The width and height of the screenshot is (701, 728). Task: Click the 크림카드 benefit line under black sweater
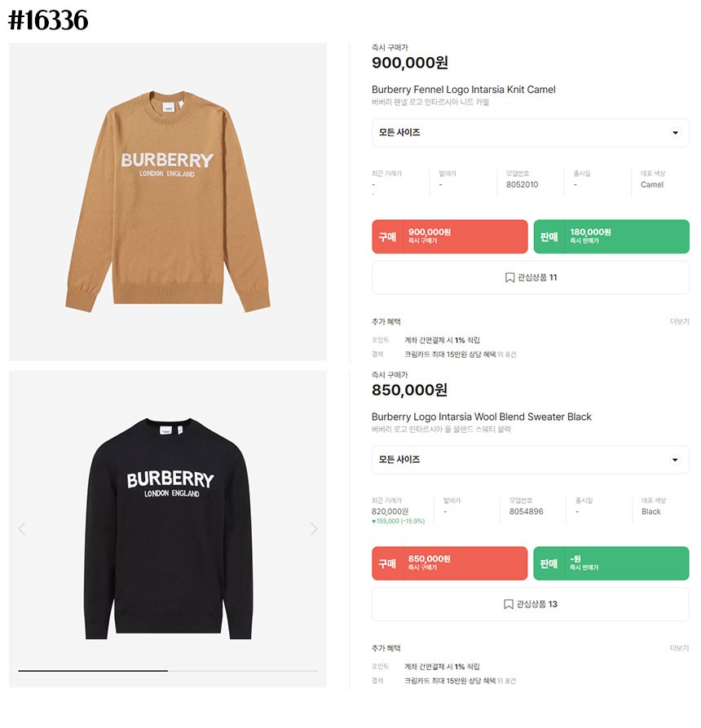460,681
